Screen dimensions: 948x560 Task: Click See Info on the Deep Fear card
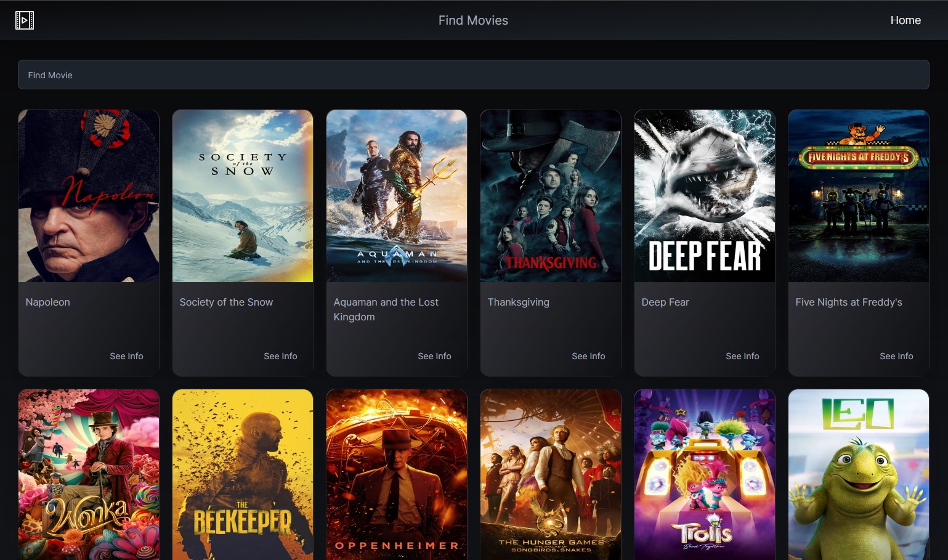[x=742, y=356]
